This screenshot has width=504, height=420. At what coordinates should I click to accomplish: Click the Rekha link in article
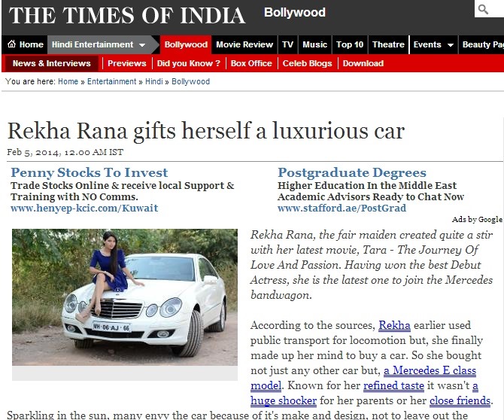point(394,325)
